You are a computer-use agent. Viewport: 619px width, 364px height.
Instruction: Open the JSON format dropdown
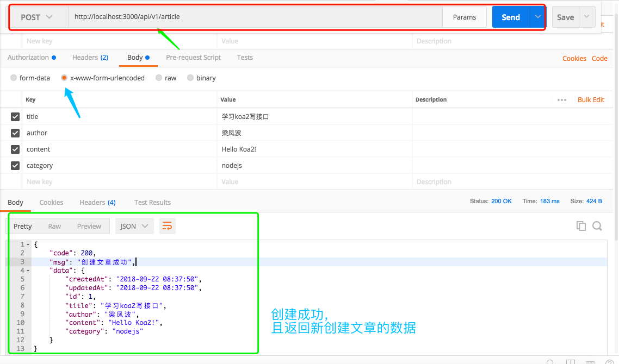tap(134, 226)
